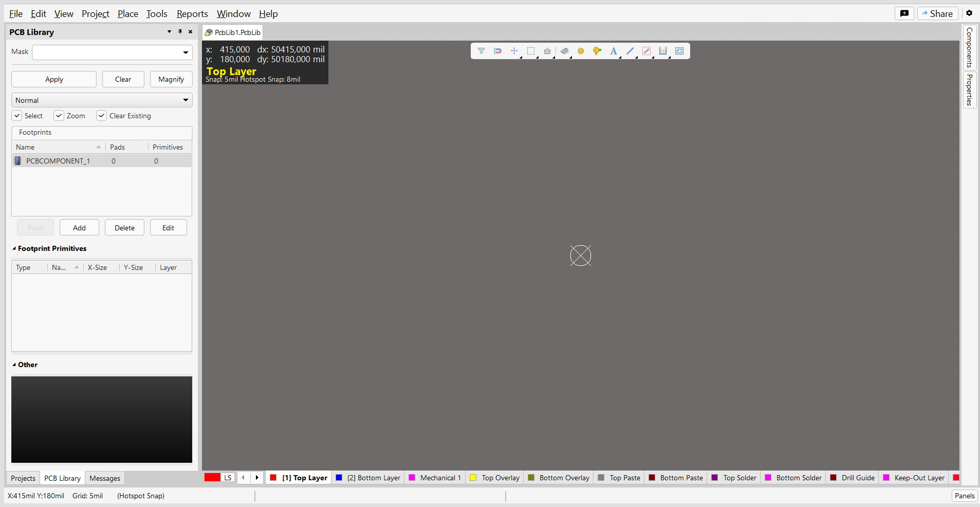980x507 pixels.
Task: Select the Place String text tool
Action: pyautogui.click(x=613, y=51)
